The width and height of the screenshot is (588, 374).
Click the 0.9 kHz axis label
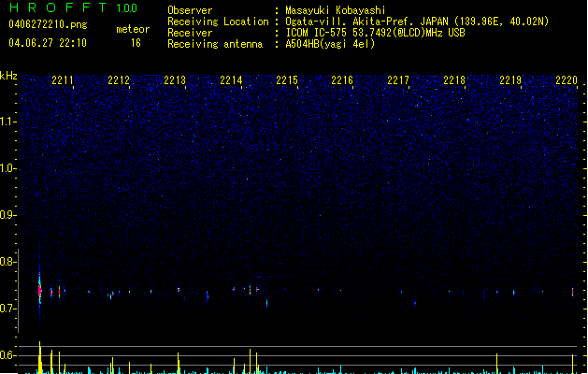click(7, 215)
